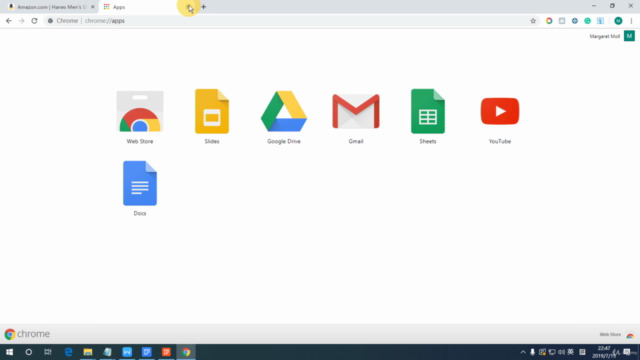Click the Chrome icon on taskbar
Image resolution: width=640 pixels, height=360 pixels.
click(x=186, y=352)
